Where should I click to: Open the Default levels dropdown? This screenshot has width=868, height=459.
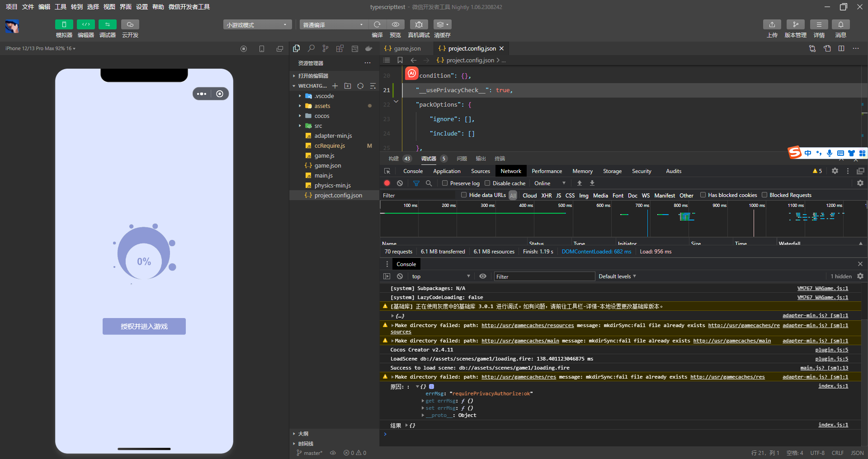pos(617,276)
